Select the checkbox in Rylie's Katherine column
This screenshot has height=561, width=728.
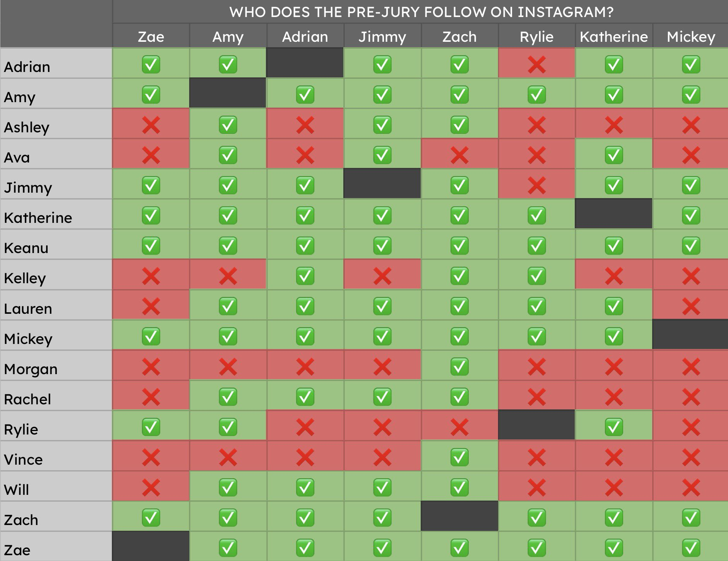[614, 427]
